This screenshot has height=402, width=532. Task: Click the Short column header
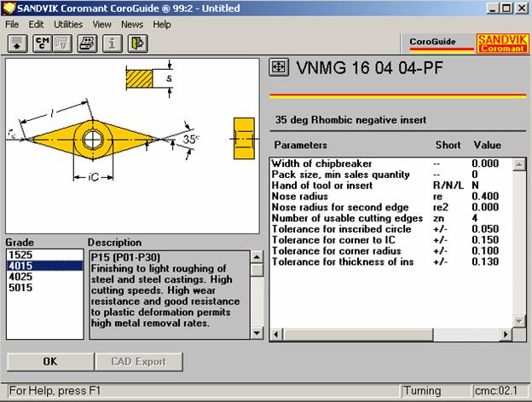coord(448,145)
